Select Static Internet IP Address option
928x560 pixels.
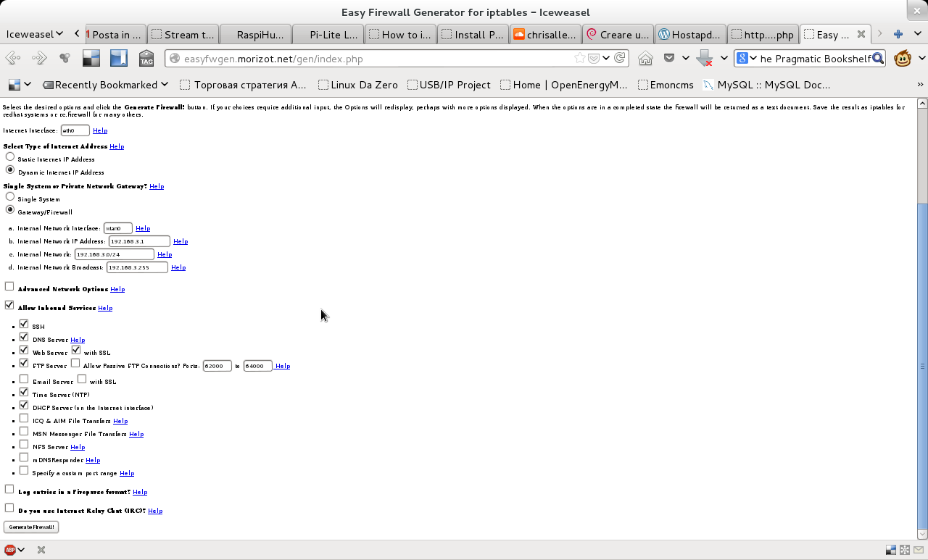(10, 157)
